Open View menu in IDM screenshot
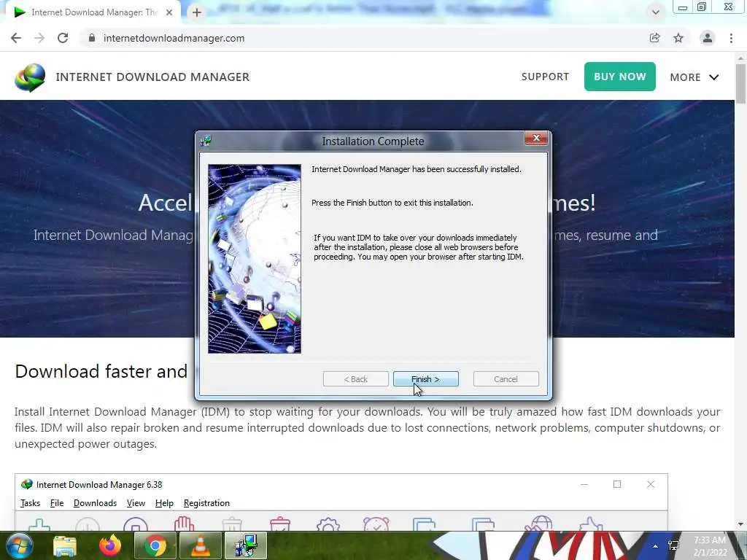The height and width of the screenshot is (560, 747). (x=136, y=503)
